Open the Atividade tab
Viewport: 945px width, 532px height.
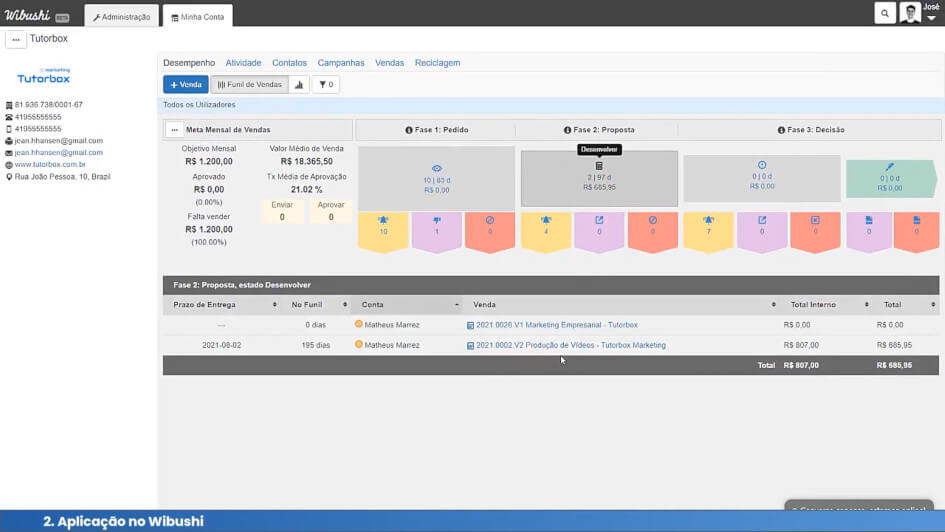(243, 63)
